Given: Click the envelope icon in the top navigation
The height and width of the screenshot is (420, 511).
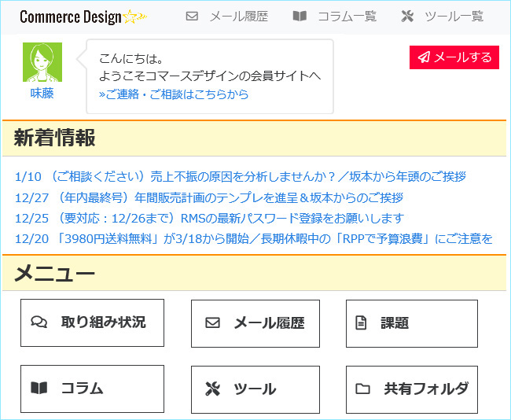Looking at the screenshot, I should [192, 16].
